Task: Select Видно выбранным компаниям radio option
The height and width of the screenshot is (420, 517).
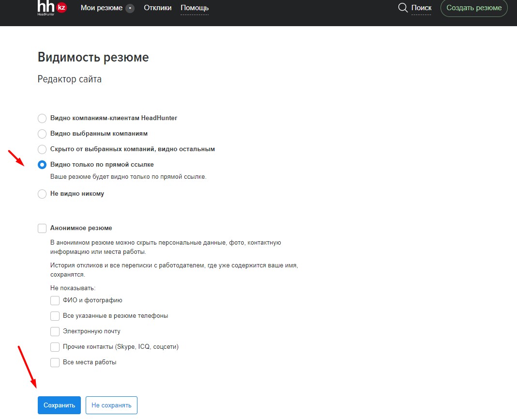Action: coord(42,134)
